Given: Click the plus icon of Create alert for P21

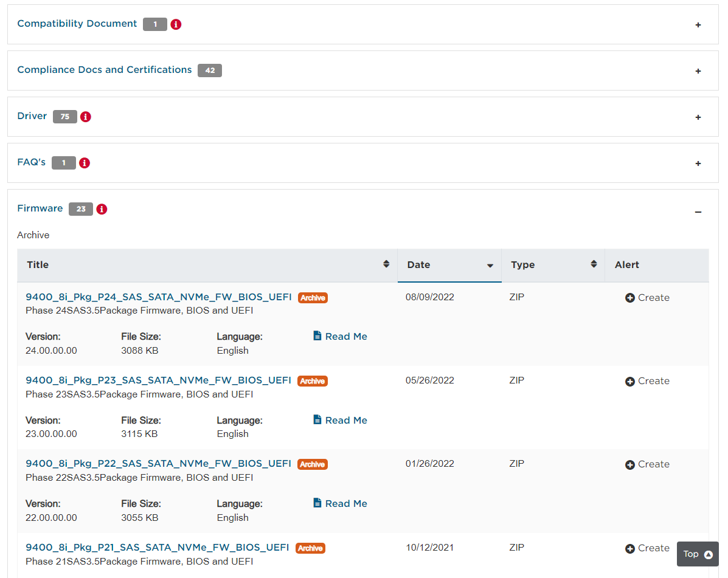Looking at the screenshot, I should point(630,549).
